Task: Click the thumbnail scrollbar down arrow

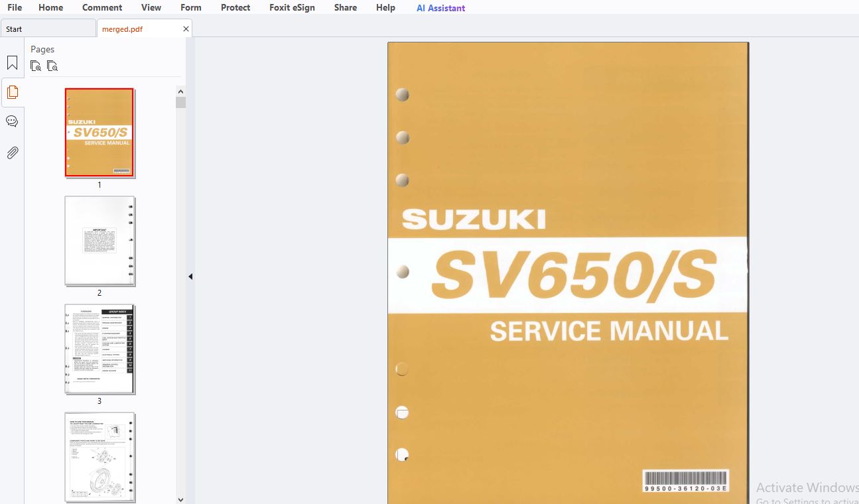Action: tap(180, 499)
